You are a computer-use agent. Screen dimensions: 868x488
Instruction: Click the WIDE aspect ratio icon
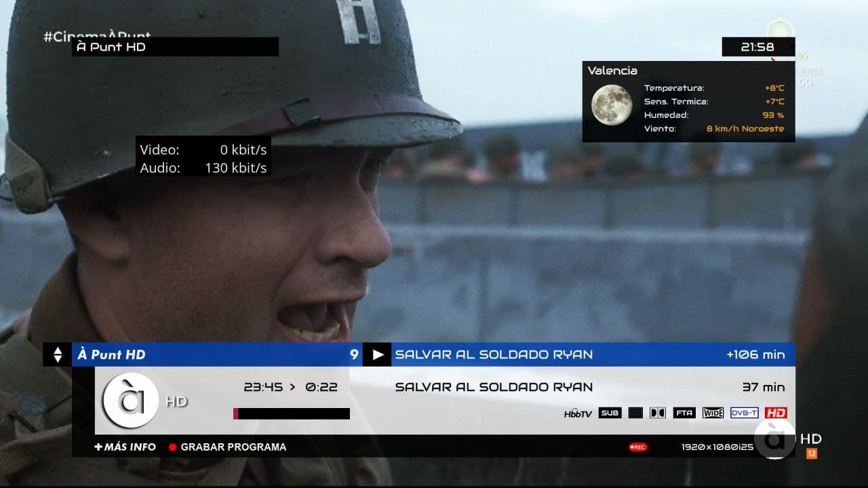tap(713, 413)
